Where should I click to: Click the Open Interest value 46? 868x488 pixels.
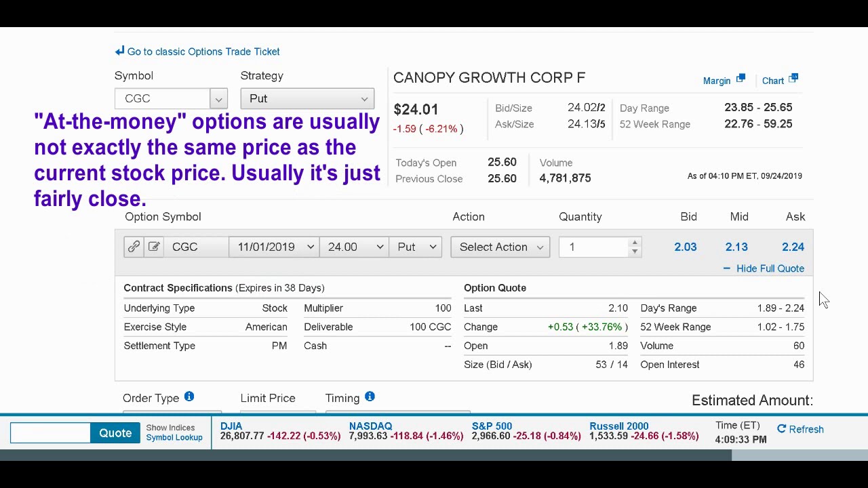pos(799,365)
